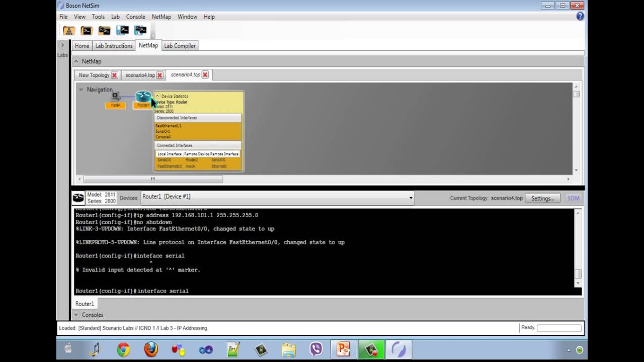Open the Help menu
Image resolution: width=644 pixels, height=362 pixels.
[209, 17]
